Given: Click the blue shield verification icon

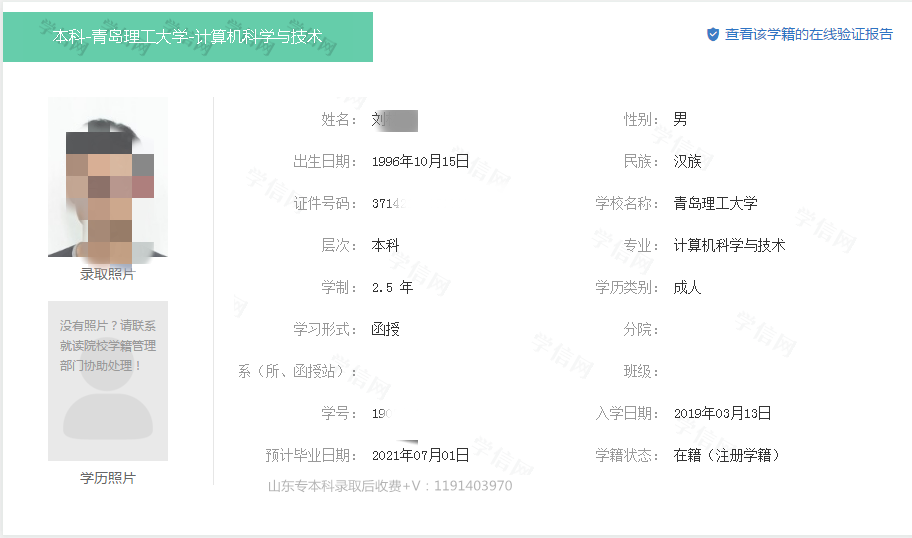Looking at the screenshot, I should point(713,34).
